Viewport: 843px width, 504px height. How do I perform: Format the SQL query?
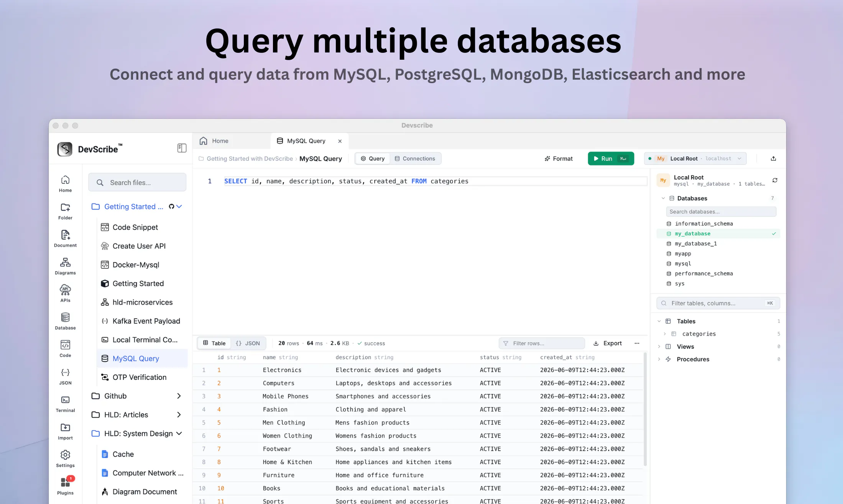[559, 159]
